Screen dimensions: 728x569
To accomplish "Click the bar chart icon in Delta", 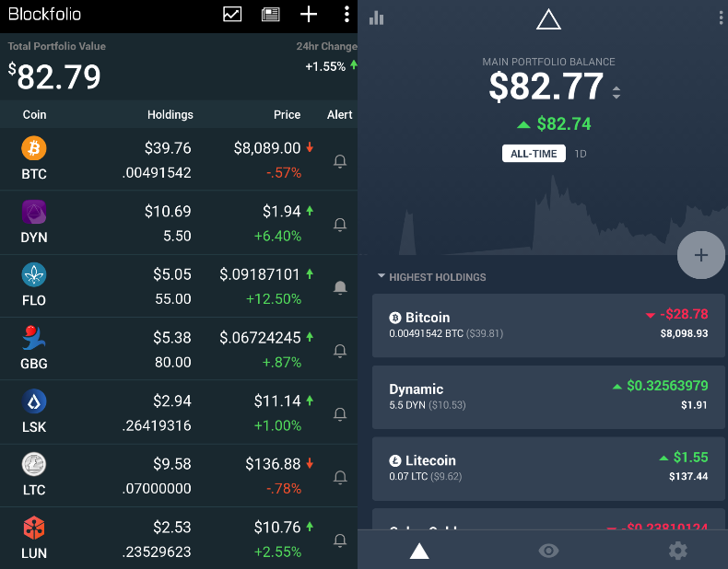I will 376,17.
